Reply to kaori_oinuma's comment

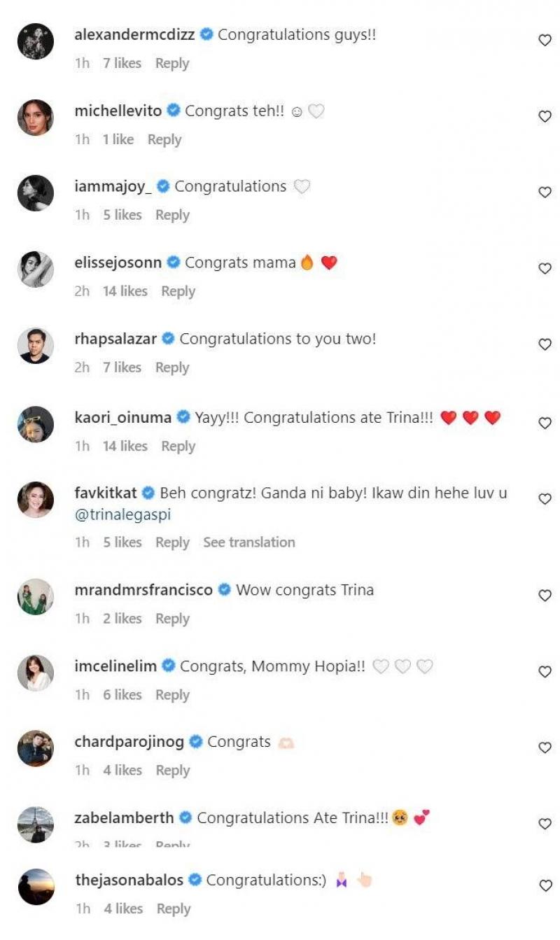click(x=177, y=446)
